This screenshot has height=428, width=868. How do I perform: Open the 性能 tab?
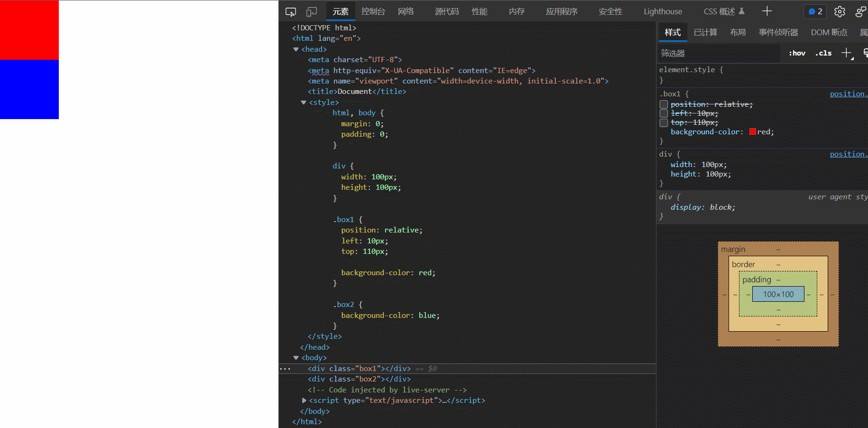[480, 11]
